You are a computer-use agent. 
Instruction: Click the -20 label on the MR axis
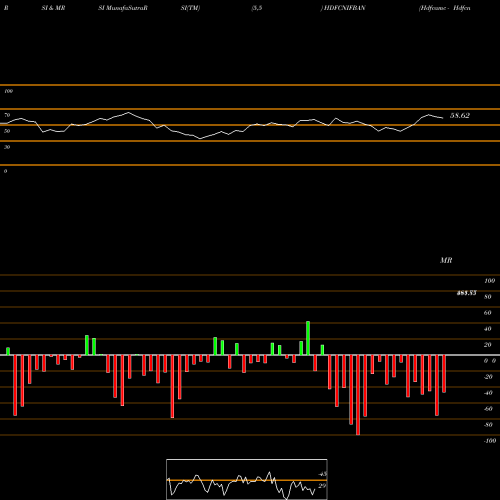[x=488, y=377]
